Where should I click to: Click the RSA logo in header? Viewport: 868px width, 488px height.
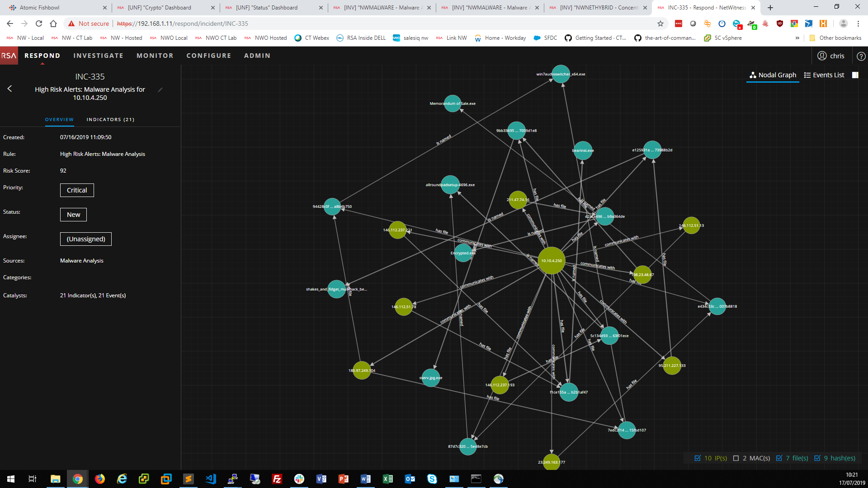(9, 56)
